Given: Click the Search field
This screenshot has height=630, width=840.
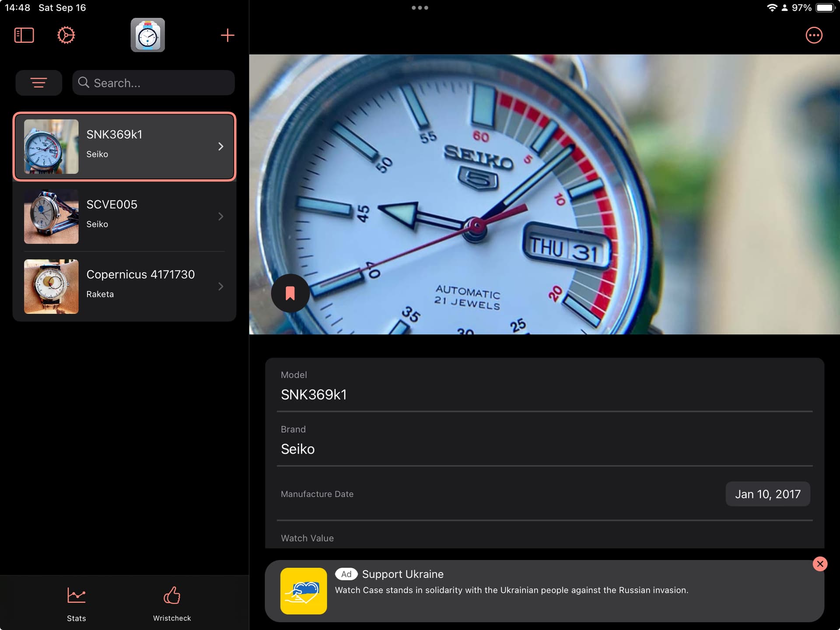Looking at the screenshot, I should pos(154,83).
